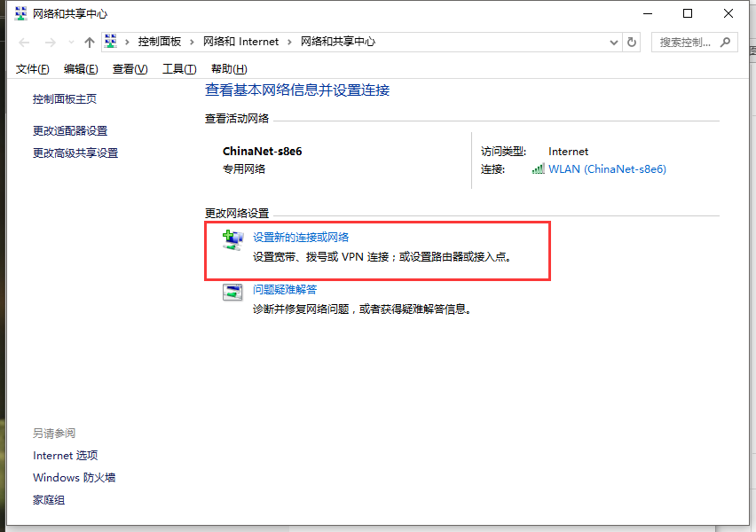Select the ChinaNet-s8e6 network name text
Screen dimensions: 756x532
(263, 152)
